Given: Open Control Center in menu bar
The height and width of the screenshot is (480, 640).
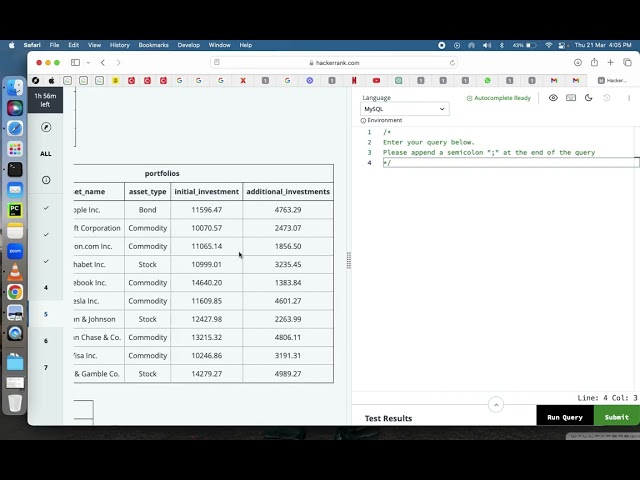Looking at the screenshot, I should click(x=562, y=45).
